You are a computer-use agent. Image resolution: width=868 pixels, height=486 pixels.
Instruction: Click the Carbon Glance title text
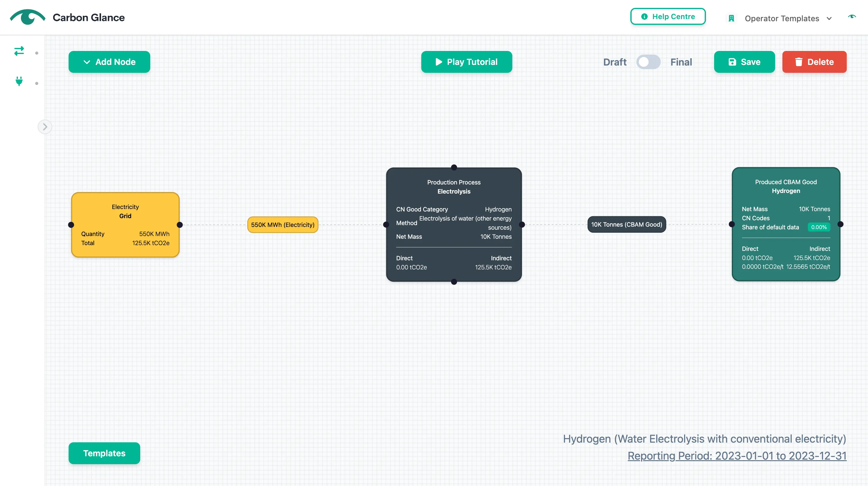[x=89, y=18]
